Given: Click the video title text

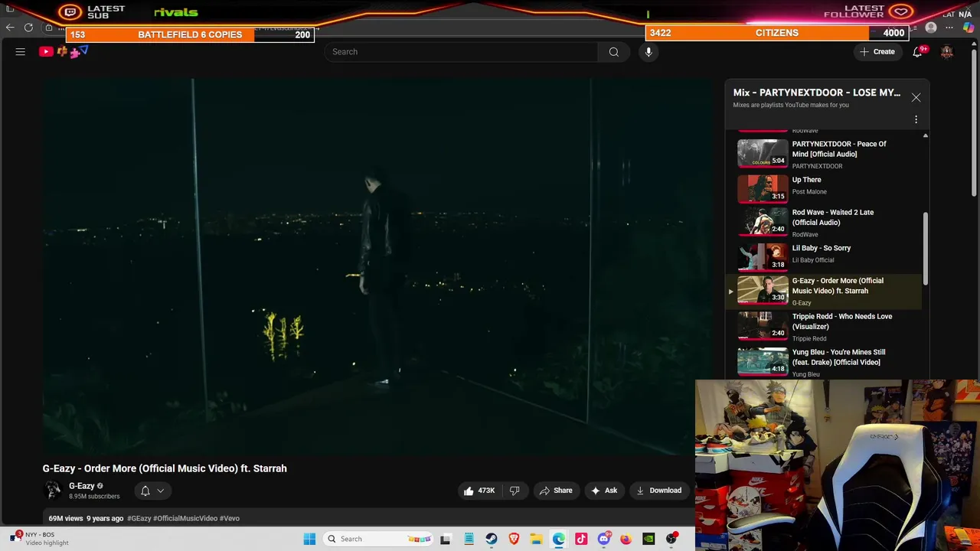Looking at the screenshot, I should (165, 468).
